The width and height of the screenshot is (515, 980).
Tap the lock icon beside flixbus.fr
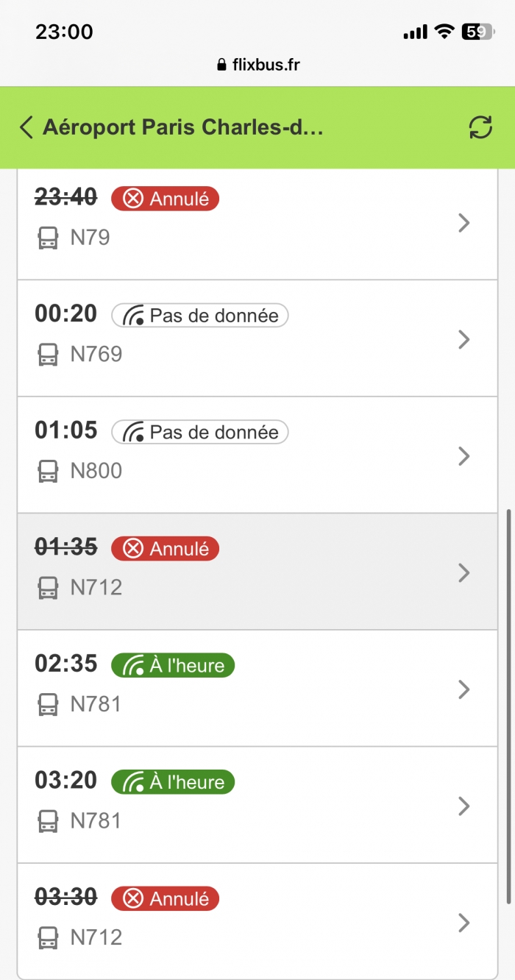221,65
